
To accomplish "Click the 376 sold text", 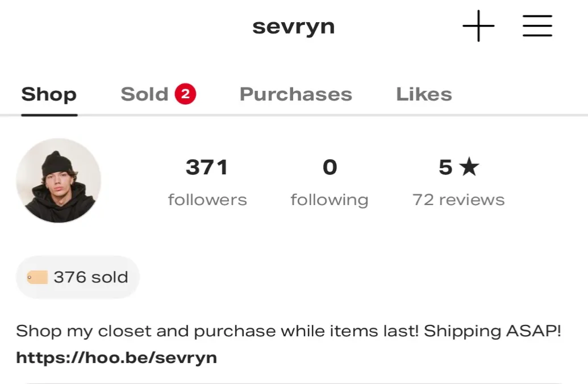I will click(91, 277).
